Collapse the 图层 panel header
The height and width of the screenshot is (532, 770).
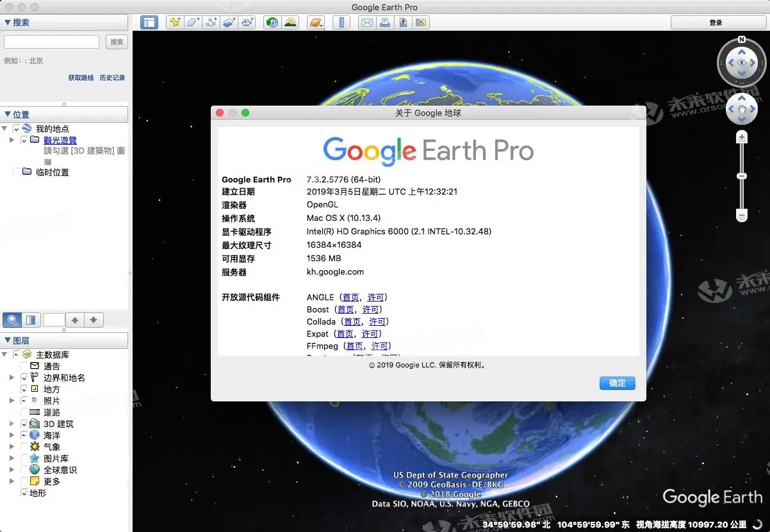(64, 341)
